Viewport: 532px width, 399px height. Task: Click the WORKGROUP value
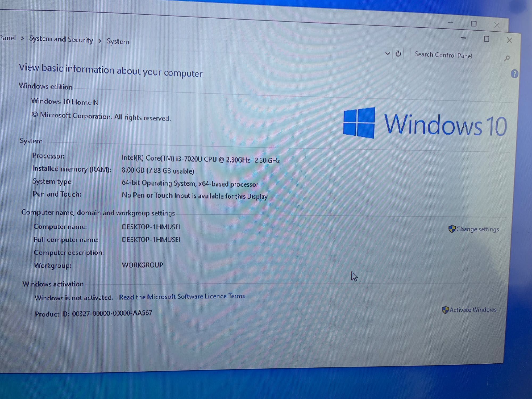point(142,265)
